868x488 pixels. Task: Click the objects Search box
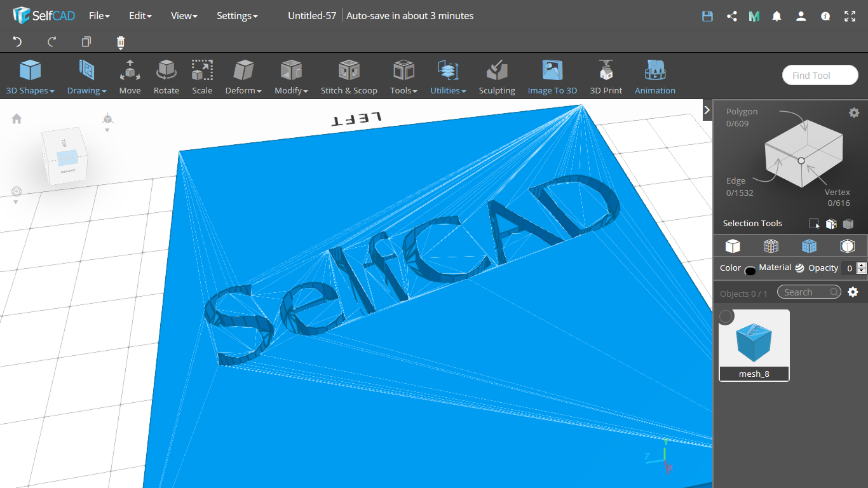[809, 292]
